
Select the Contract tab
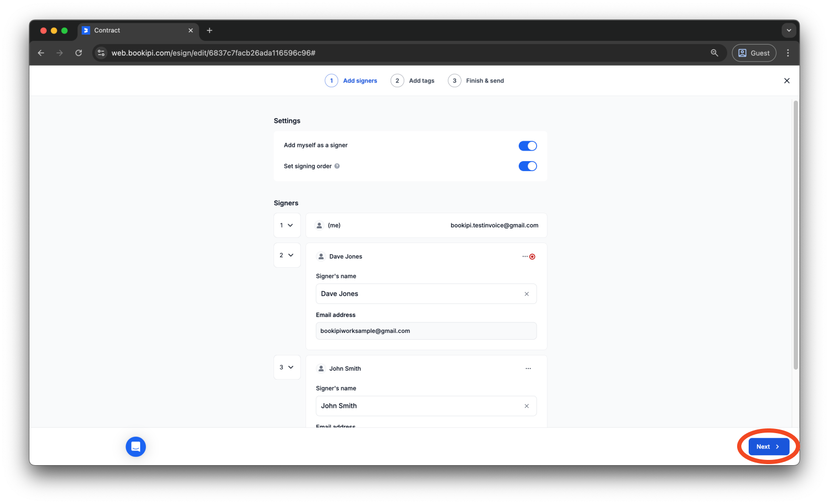tap(138, 30)
